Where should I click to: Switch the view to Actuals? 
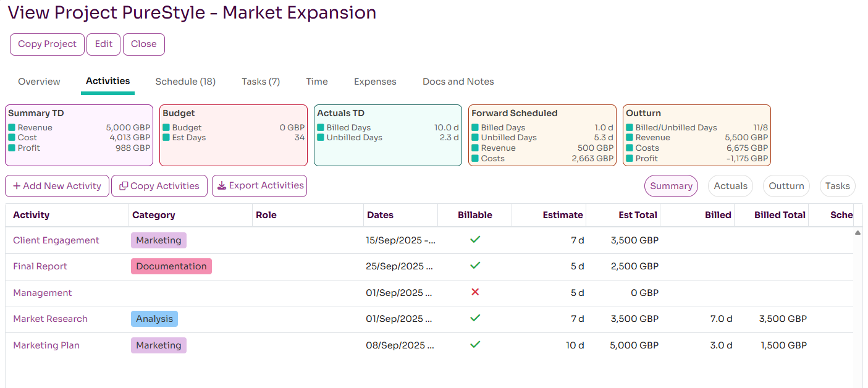pos(731,186)
